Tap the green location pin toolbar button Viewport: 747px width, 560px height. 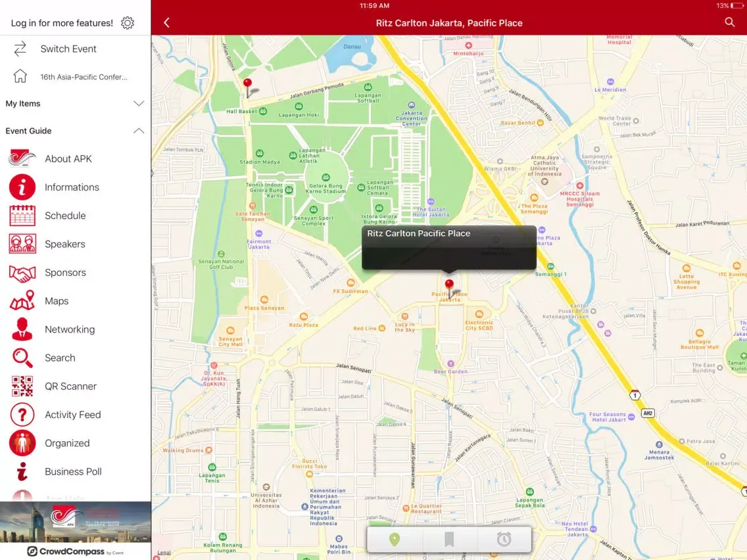tap(395, 540)
